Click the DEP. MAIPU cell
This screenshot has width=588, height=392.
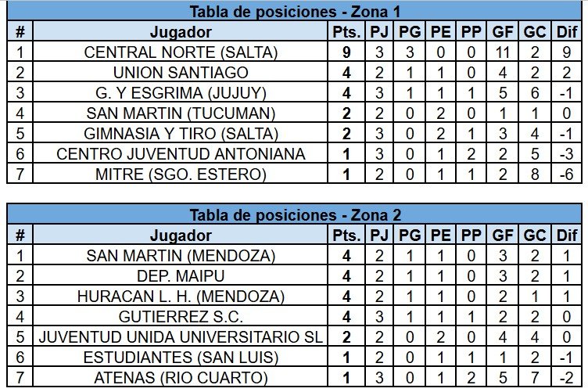click(181, 275)
